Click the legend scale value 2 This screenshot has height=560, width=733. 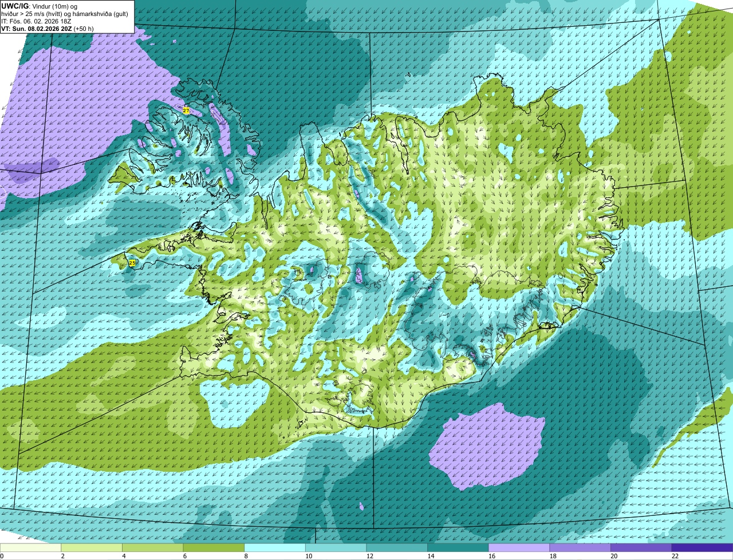[62, 556]
